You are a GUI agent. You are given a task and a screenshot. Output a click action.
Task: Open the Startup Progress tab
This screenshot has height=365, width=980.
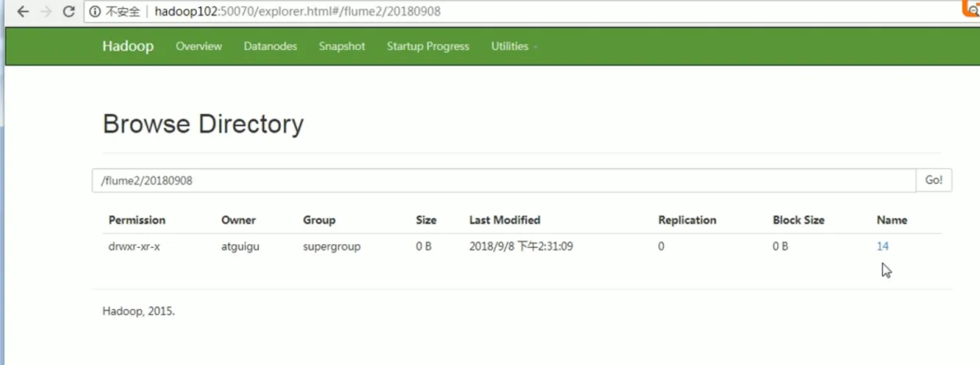click(x=428, y=46)
